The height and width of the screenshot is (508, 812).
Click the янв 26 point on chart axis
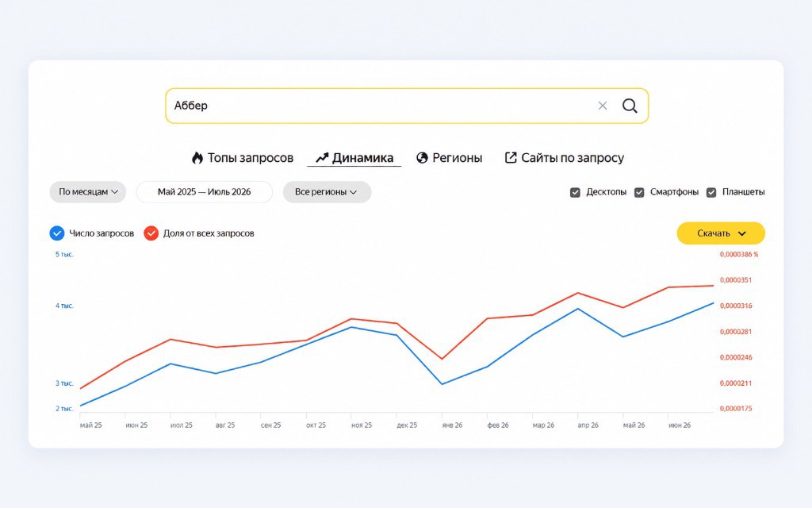coord(452,425)
